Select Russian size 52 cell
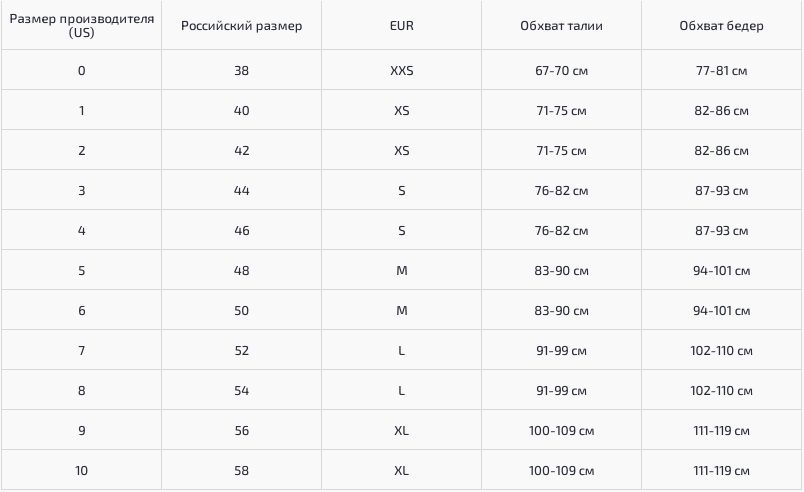804x492 pixels. click(x=242, y=350)
